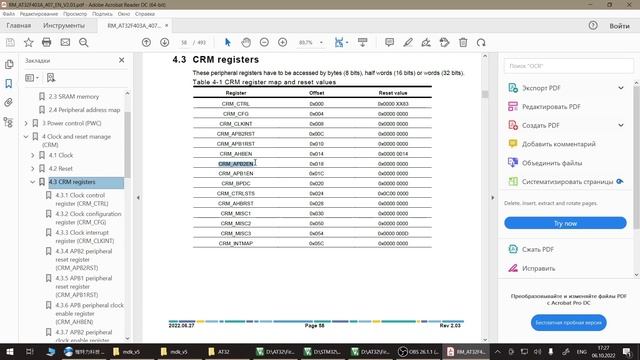Open page thumbnails panel icon
640x360 pixels.
(x=9, y=64)
